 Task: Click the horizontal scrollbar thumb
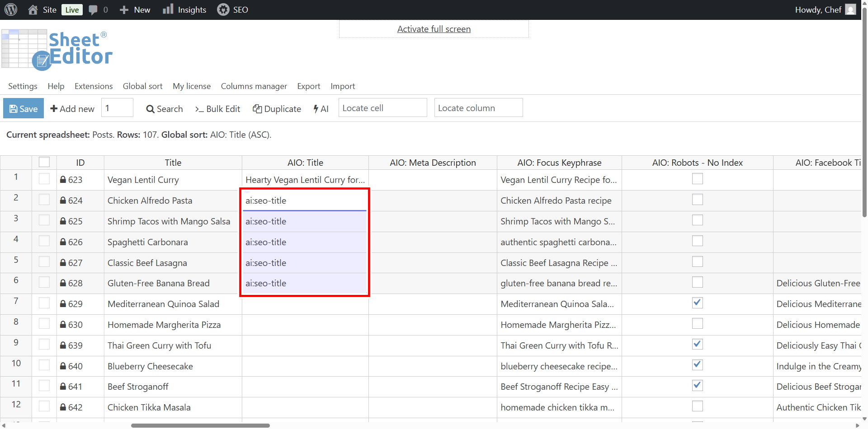(200, 425)
